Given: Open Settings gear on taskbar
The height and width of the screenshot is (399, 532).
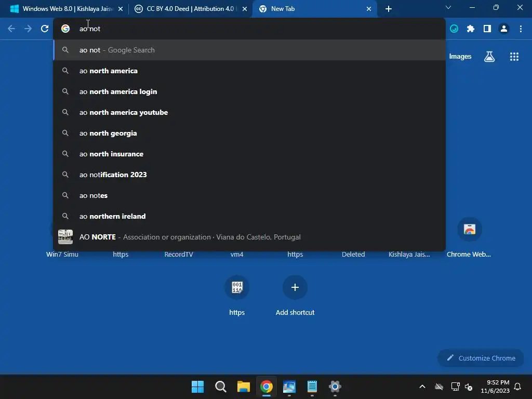Looking at the screenshot, I should point(335,387).
